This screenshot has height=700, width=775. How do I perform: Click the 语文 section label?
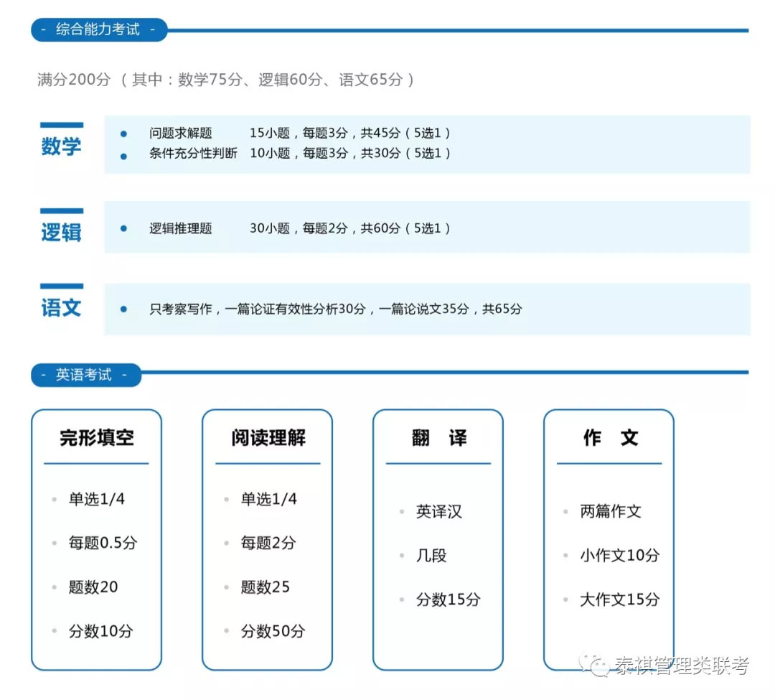[x=61, y=308]
